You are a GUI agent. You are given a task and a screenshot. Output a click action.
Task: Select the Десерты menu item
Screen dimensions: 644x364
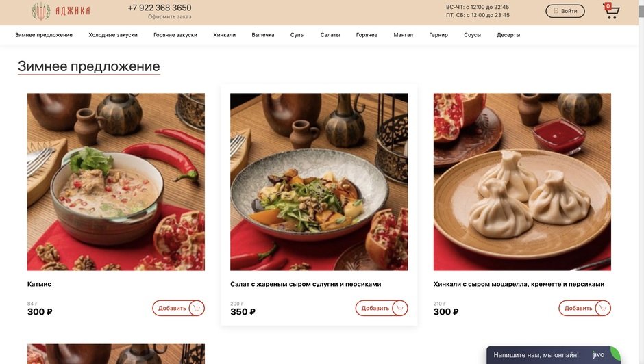click(508, 35)
